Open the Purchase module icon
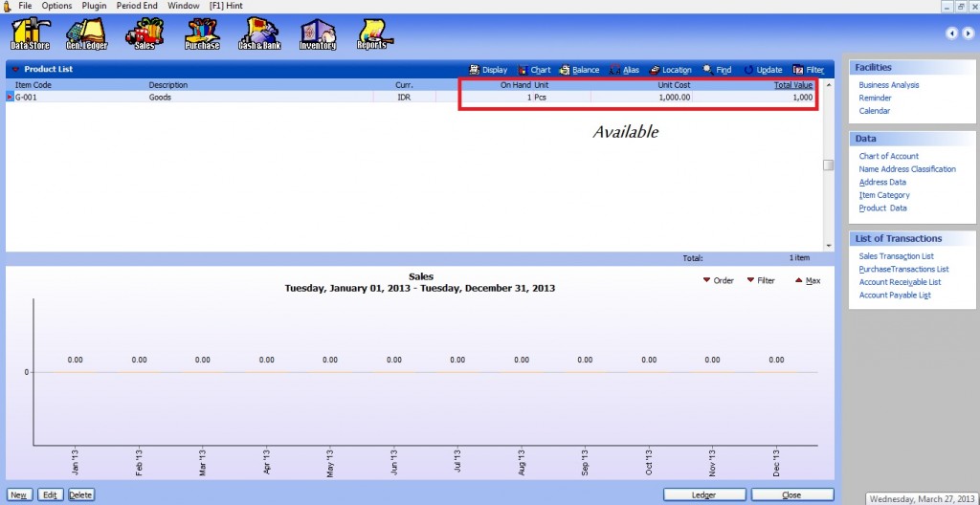The image size is (980, 505). pos(202,34)
